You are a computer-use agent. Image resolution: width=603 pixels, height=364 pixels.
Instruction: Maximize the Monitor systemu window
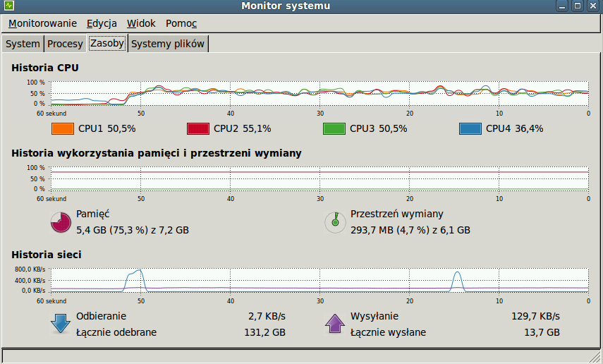pyautogui.click(x=577, y=6)
